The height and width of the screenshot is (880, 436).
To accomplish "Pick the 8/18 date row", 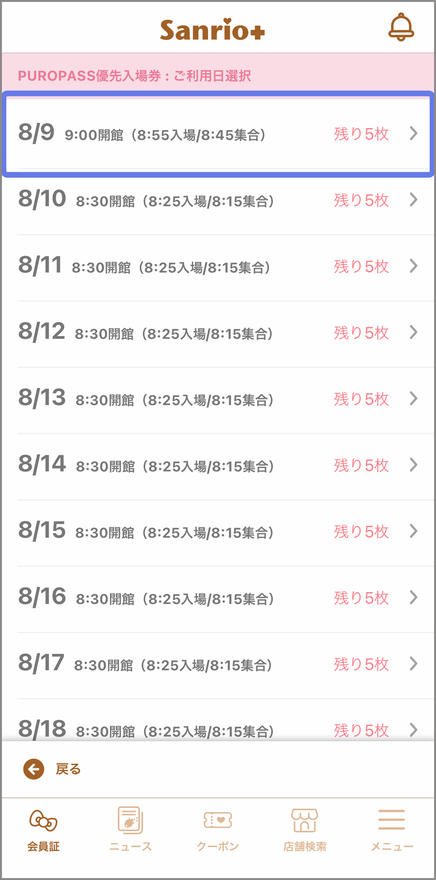I will (x=218, y=722).
